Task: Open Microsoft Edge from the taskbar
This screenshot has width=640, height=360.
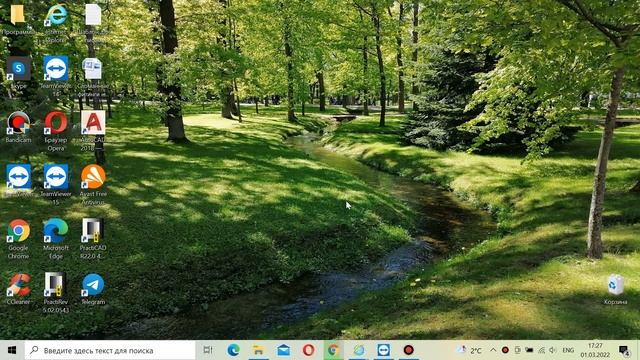Action: [x=233, y=350]
